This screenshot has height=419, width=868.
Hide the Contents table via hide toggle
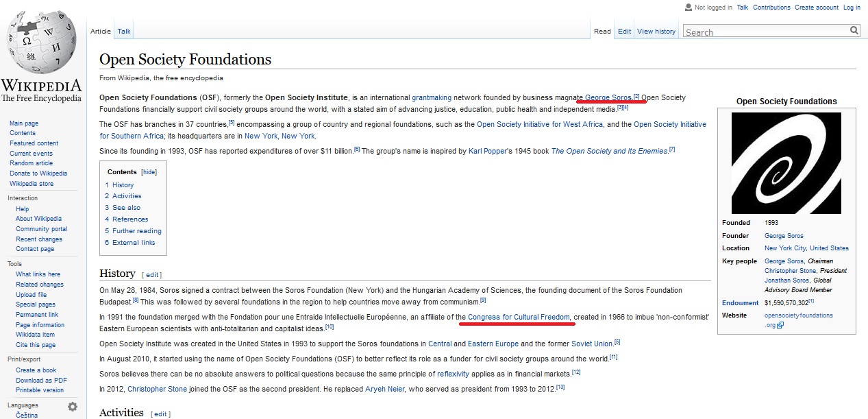149,172
